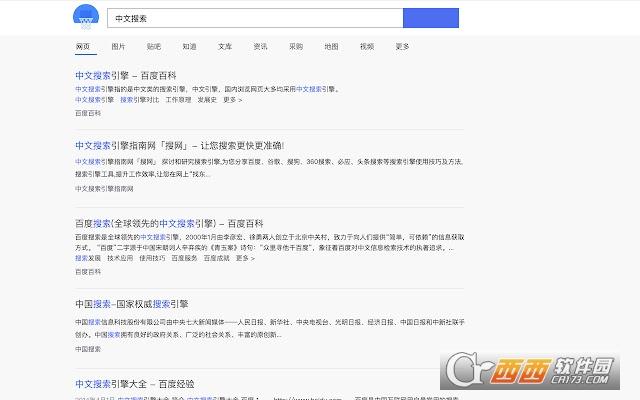Click 百度百科 source under the 百度搜索 result

click(x=88, y=272)
